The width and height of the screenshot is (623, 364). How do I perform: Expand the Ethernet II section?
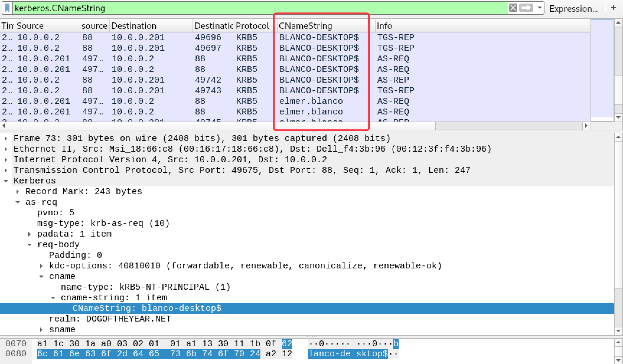6,149
